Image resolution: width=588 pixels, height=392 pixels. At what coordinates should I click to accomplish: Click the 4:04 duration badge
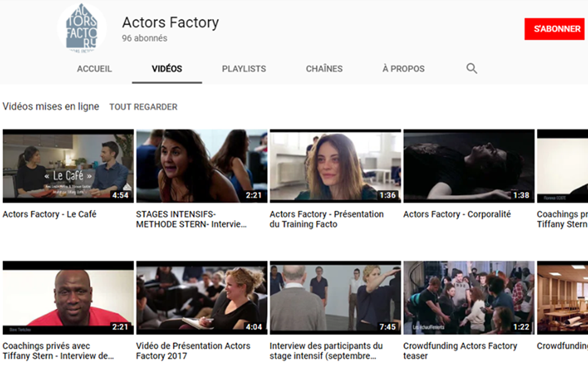(254, 327)
